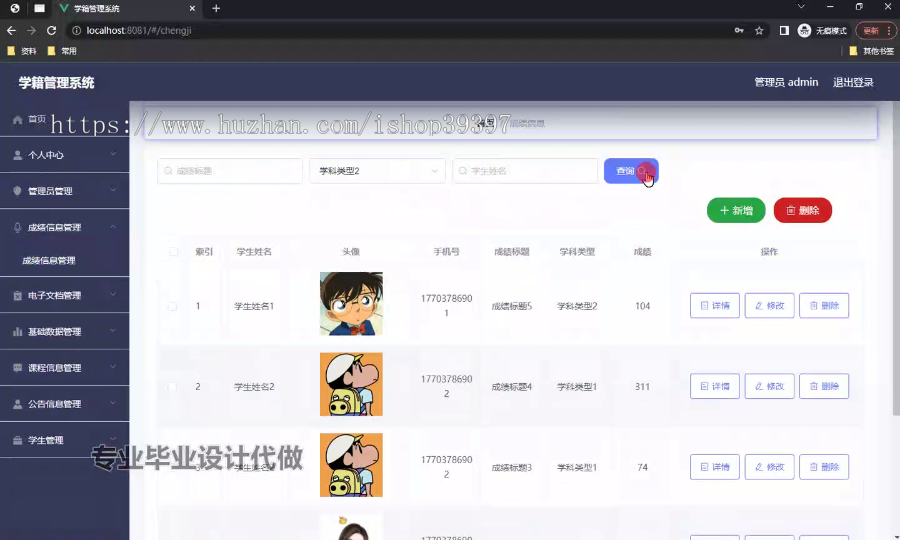Click the green 新增 button
The image size is (900, 540).
pyautogui.click(x=736, y=210)
